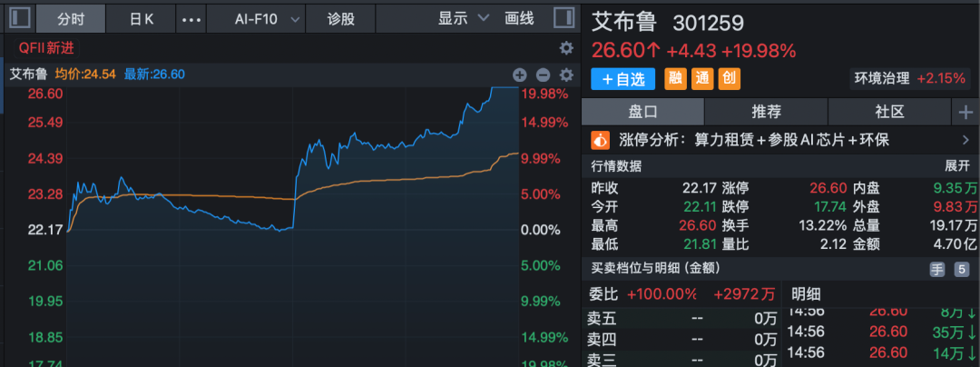This screenshot has width=980, height=367.
Task: Click 均价:24.54 legend label
Action: click(x=85, y=74)
